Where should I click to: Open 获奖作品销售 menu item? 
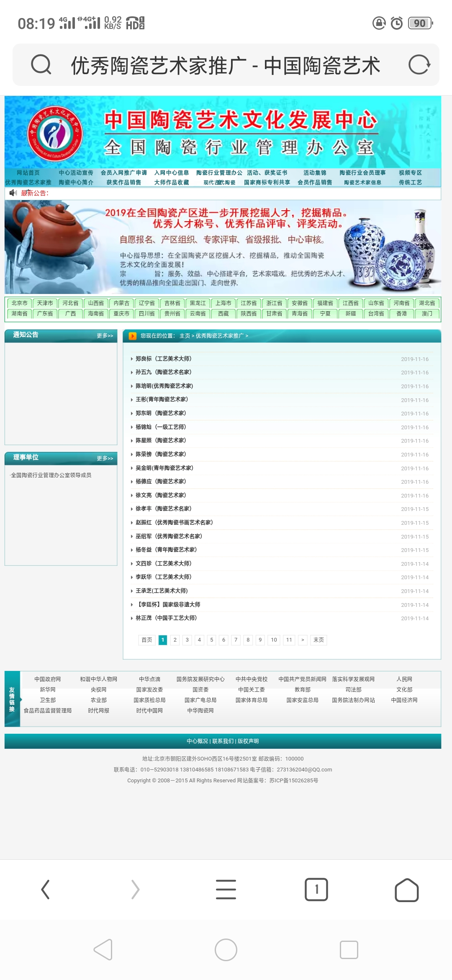(x=124, y=183)
